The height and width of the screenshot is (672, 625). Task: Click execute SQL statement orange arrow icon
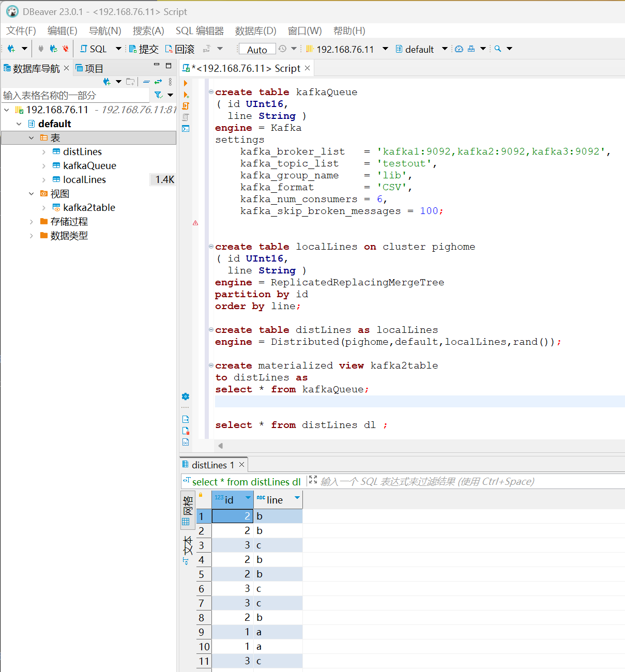click(x=186, y=83)
